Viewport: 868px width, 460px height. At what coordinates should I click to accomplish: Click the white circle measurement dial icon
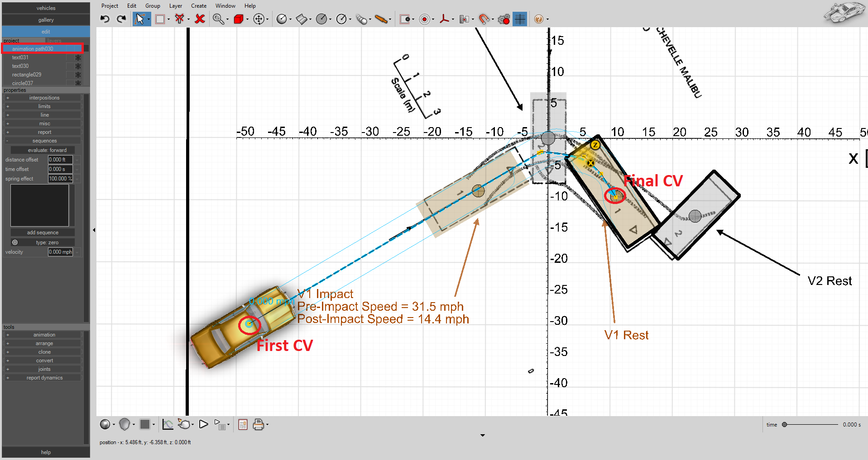pos(282,19)
